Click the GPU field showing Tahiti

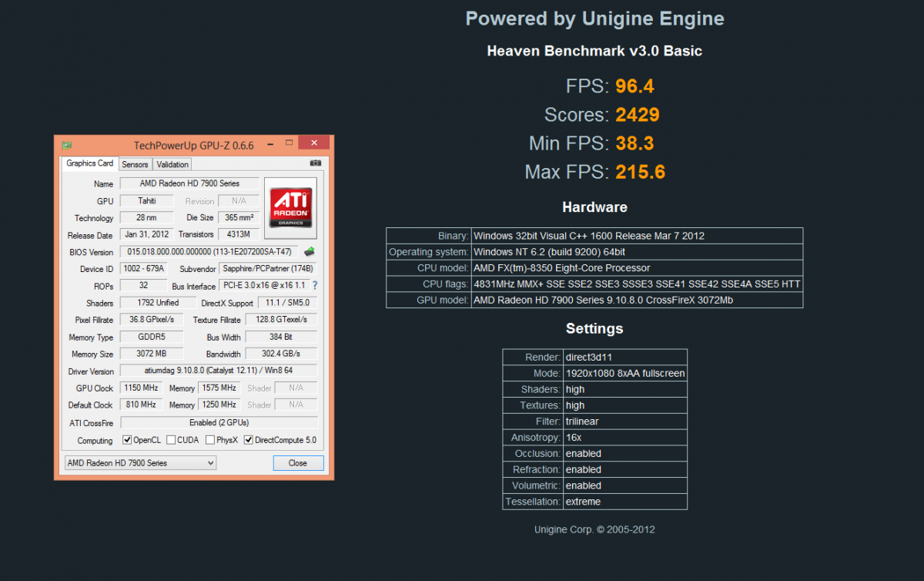(x=146, y=200)
